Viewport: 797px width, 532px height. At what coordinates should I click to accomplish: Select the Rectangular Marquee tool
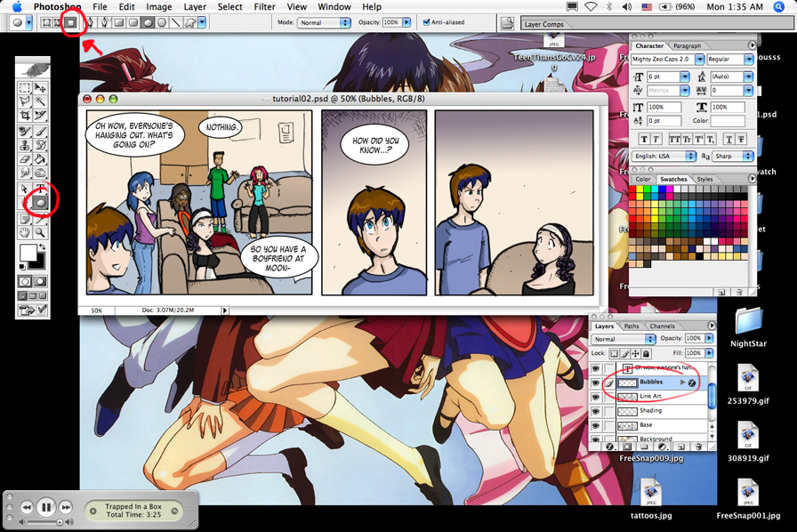click(24, 88)
